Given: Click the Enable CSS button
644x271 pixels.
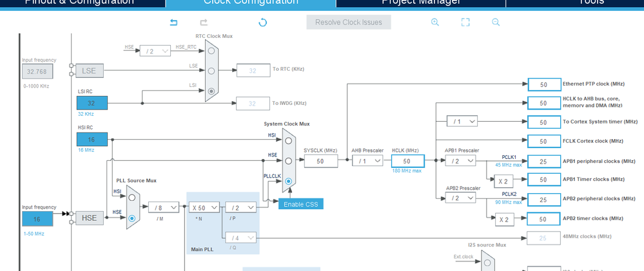Looking at the screenshot, I should 300,204.
